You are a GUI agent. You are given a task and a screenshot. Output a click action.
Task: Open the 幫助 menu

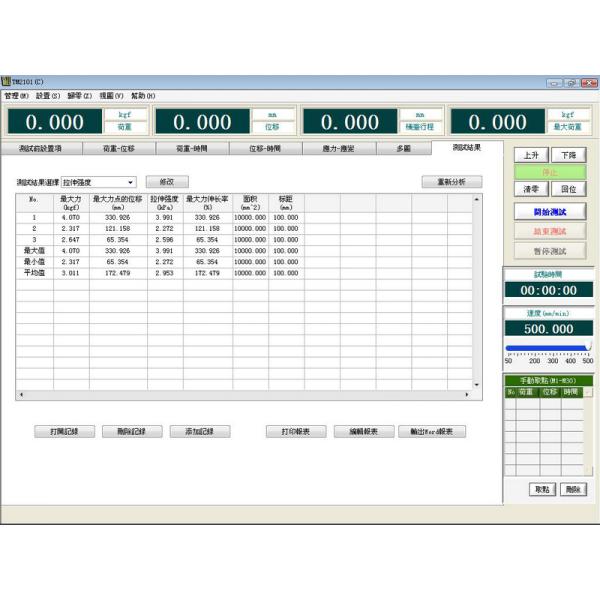[143, 96]
